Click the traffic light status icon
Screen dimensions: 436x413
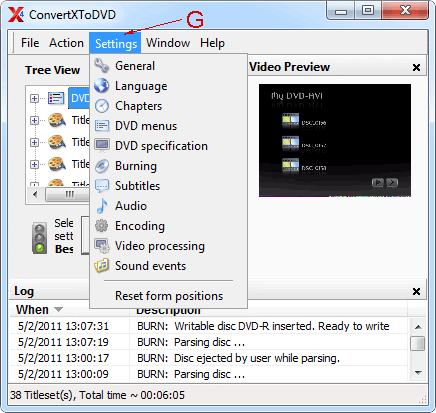[x=40, y=238]
